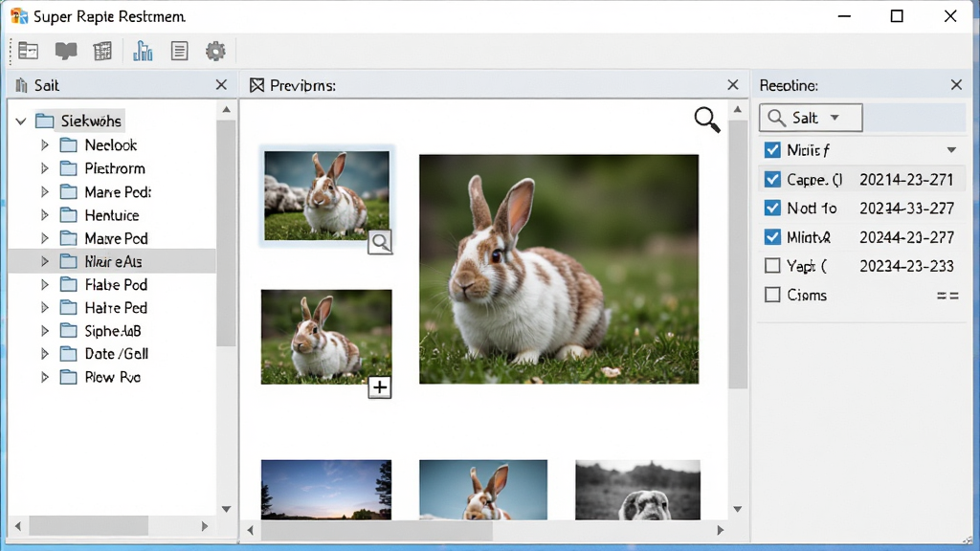Expand the Neclook folder
Screen dimensions: 980x551
point(44,145)
